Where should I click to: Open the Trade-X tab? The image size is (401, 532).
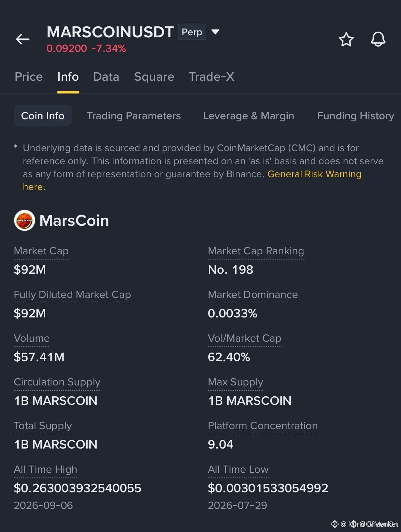(211, 77)
